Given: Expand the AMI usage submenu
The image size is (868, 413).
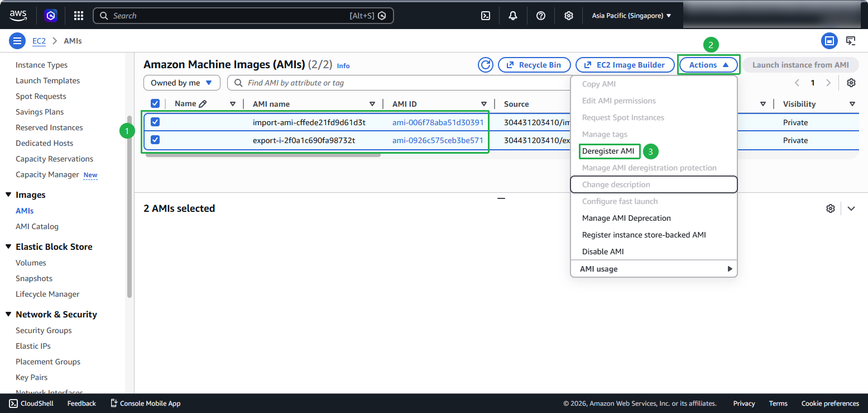Looking at the screenshot, I should click(654, 269).
